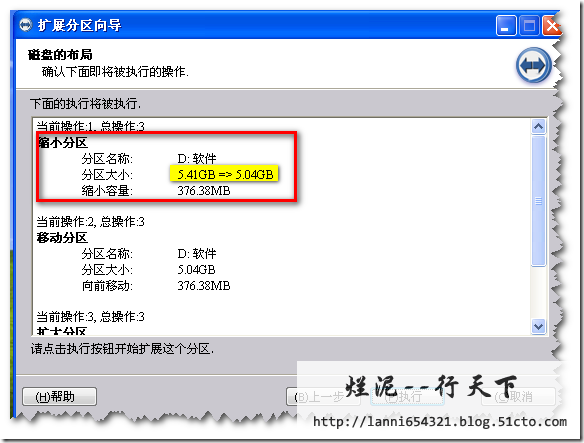Viewport: 584px width, 443px height.
Task: Open help with the (H)帮助 button
Action: pyautogui.click(x=59, y=397)
